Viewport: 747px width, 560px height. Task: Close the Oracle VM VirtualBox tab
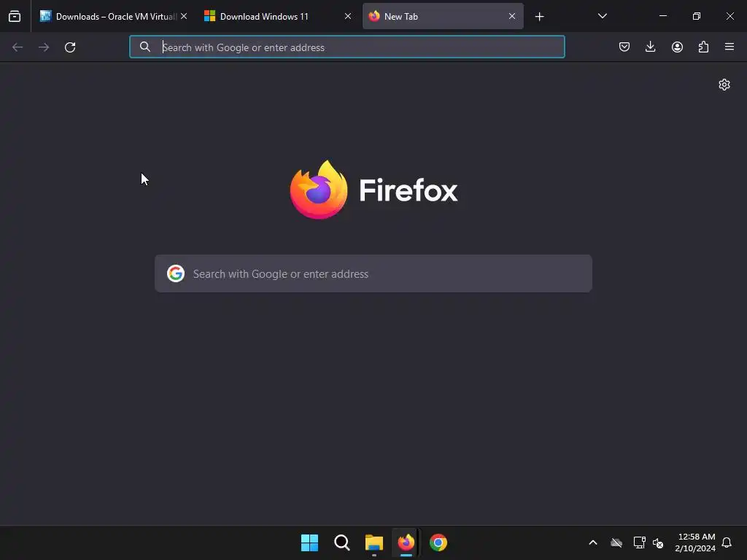(184, 16)
